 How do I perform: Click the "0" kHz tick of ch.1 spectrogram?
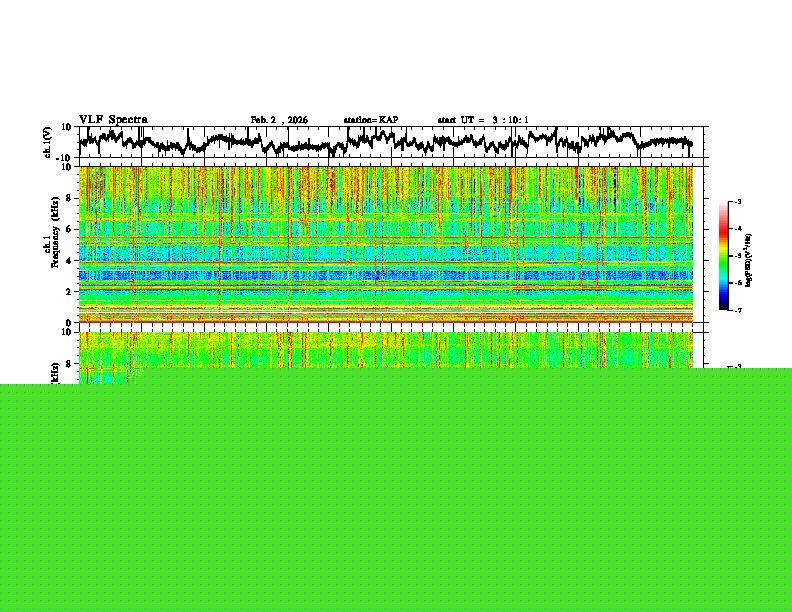tap(70, 322)
